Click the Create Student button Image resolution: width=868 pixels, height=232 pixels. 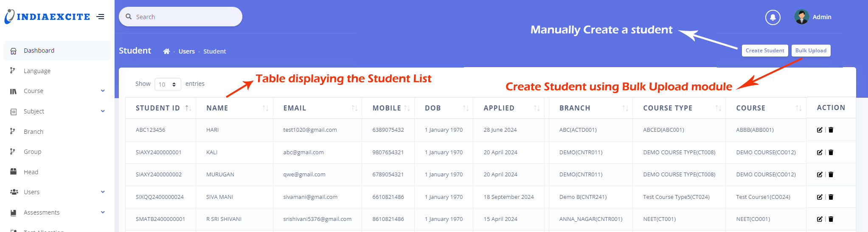pyautogui.click(x=765, y=51)
